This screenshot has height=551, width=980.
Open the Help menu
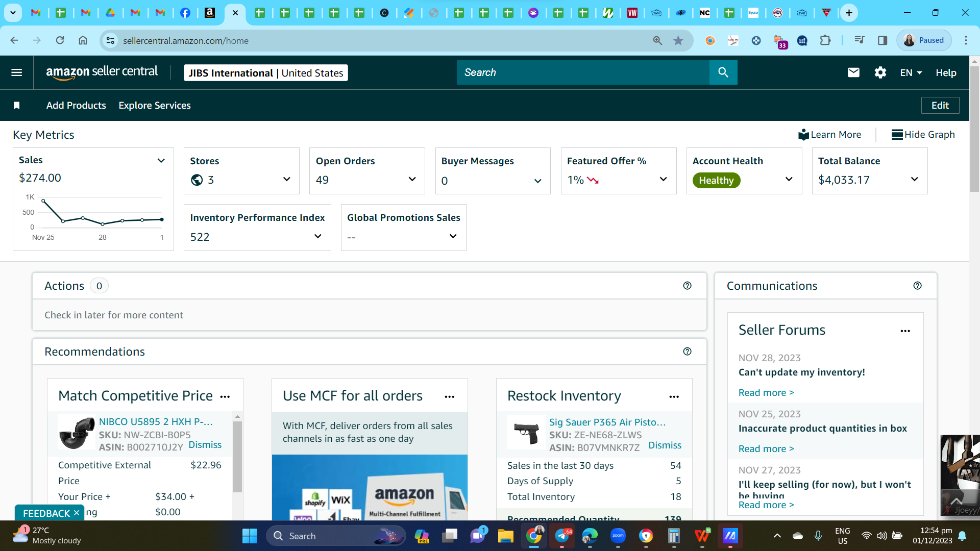pos(946,73)
